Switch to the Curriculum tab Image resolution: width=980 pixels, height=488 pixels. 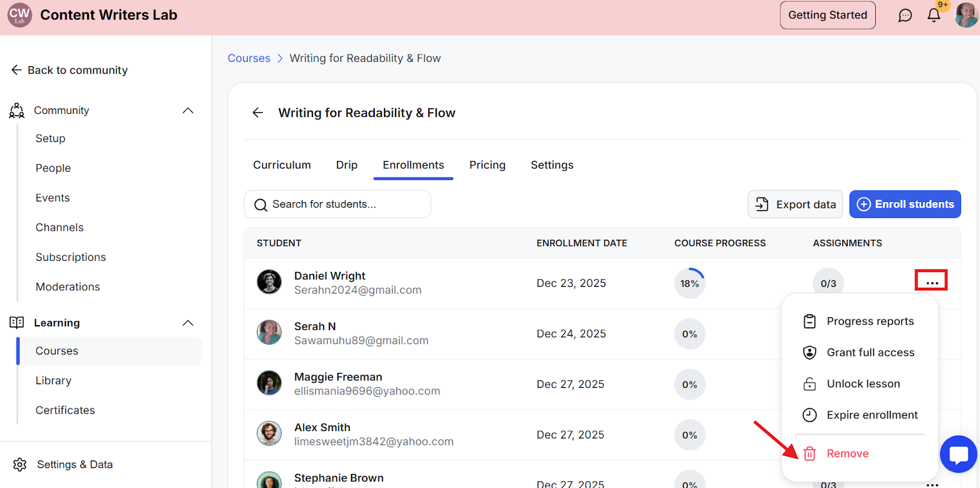coord(282,165)
